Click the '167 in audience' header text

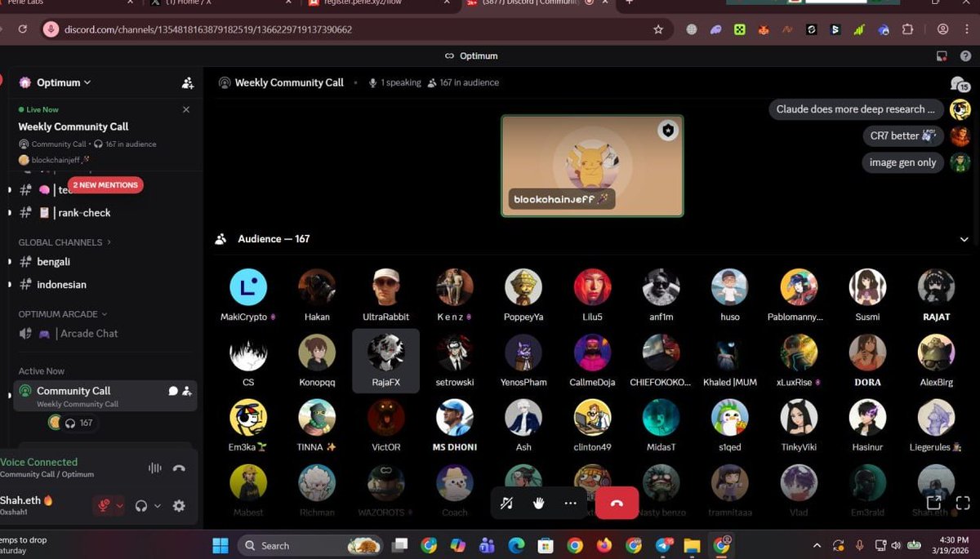tap(469, 82)
